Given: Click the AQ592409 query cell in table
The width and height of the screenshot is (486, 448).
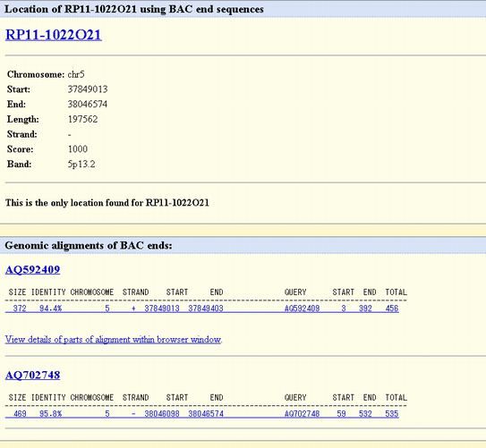Looking at the screenshot, I should pyautogui.click(x=302, y=309).
